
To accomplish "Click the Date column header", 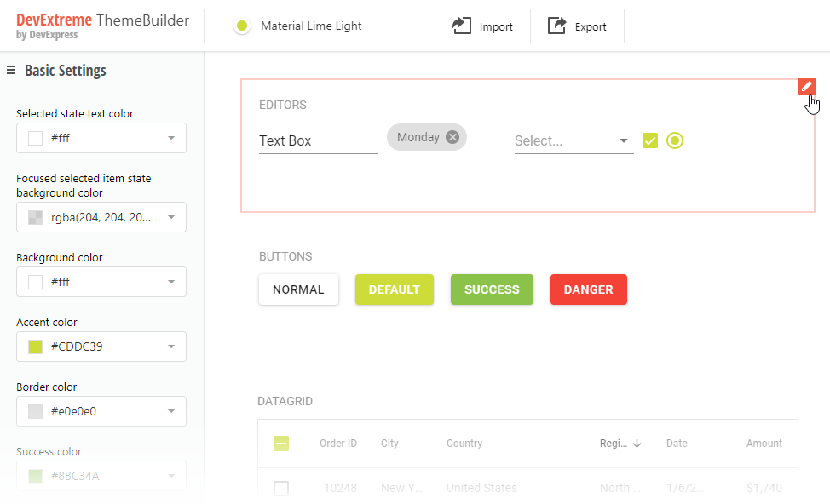I will pos(677,444).
